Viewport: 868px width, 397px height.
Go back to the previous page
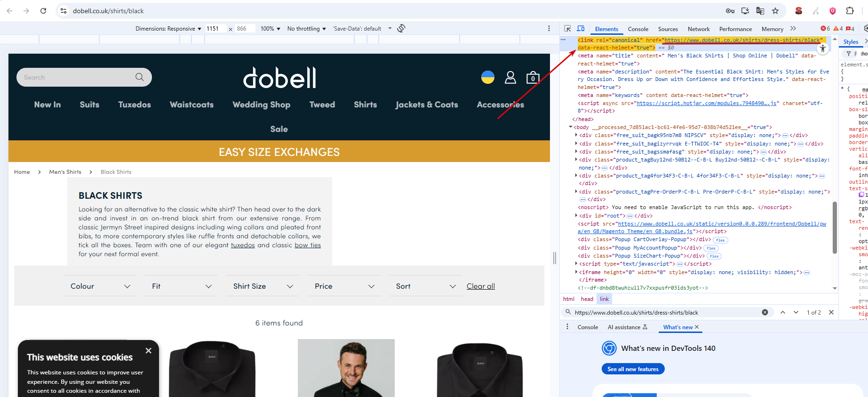(10, 11)
